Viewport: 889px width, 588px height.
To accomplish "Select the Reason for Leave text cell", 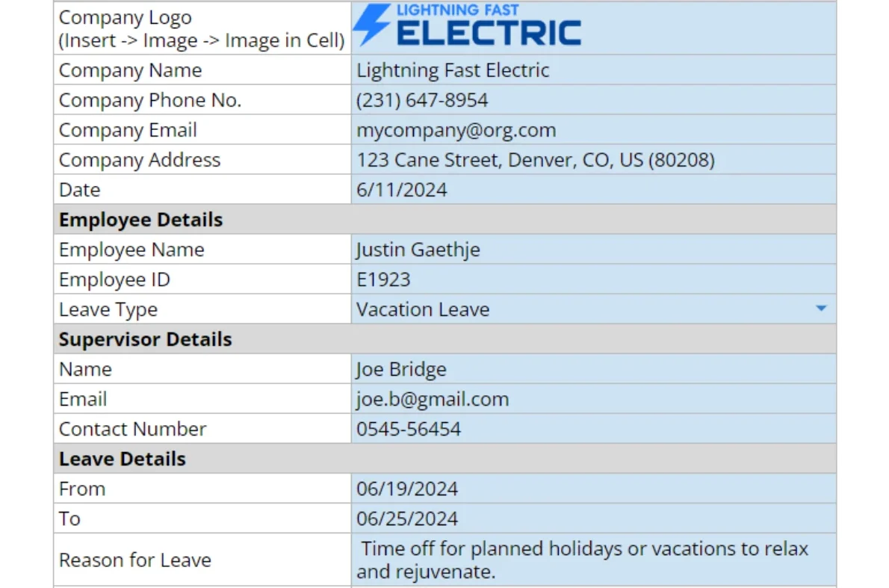I will coord(594,560).
